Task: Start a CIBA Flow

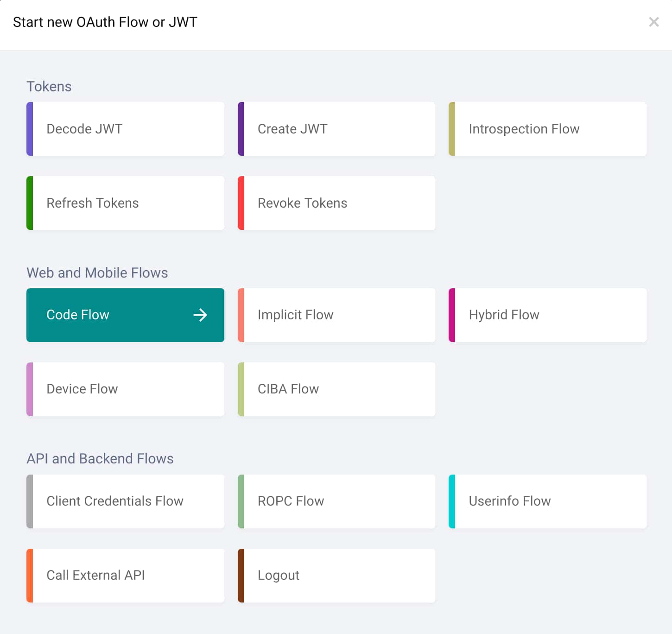Action: pos(336,389)
